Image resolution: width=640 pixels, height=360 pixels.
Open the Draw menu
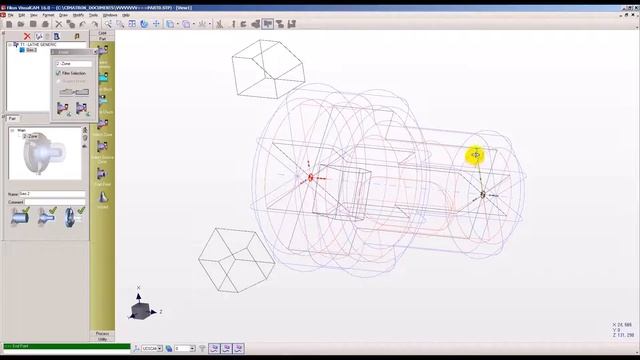63,15
